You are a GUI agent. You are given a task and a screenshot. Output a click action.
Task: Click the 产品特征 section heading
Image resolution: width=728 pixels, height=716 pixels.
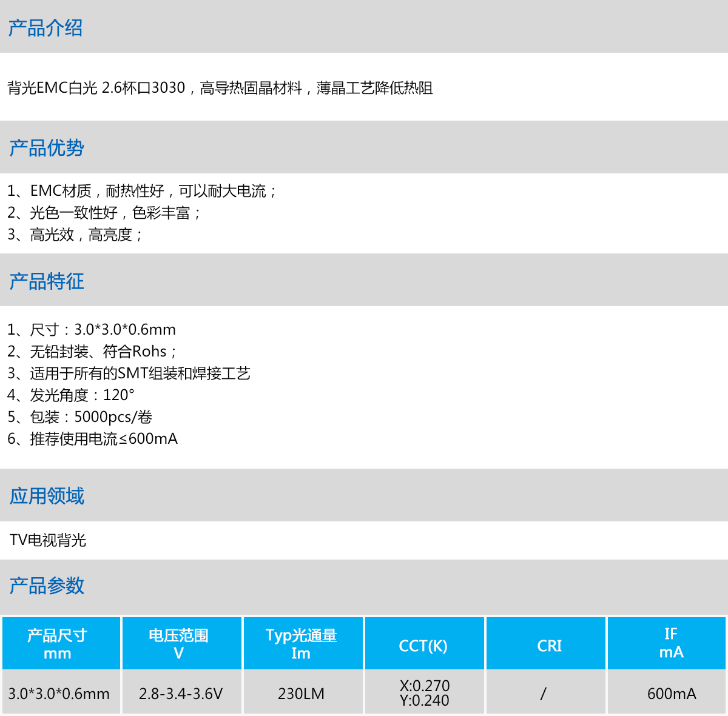[47, 281]
